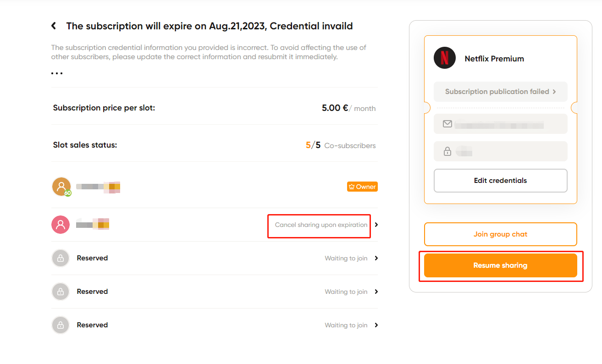Screen dimensions: 602x364
Task: Click the pink co-subscriber avatar icon
Action: [x=61, y=225]
